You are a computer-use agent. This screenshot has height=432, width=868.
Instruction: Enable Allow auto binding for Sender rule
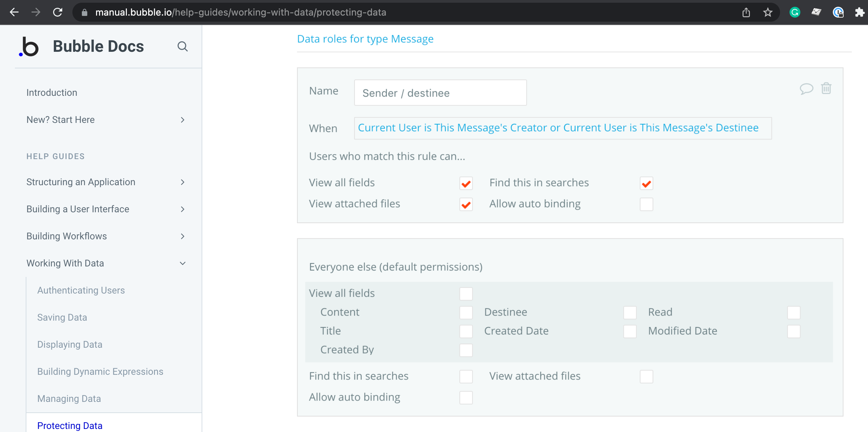(x=646, y=204)
